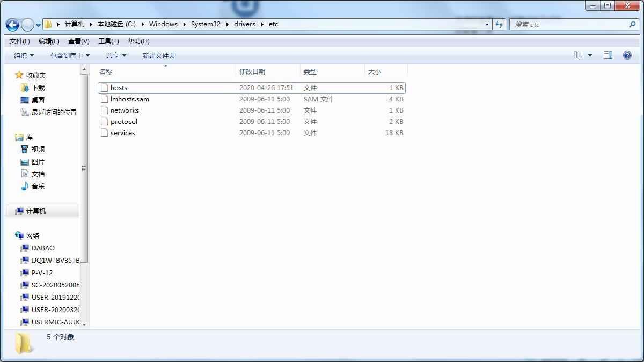Open the 文件(F) menu
Image resolution: width=644 pixels, height=362 pixels.
click(x=20, y=41)
